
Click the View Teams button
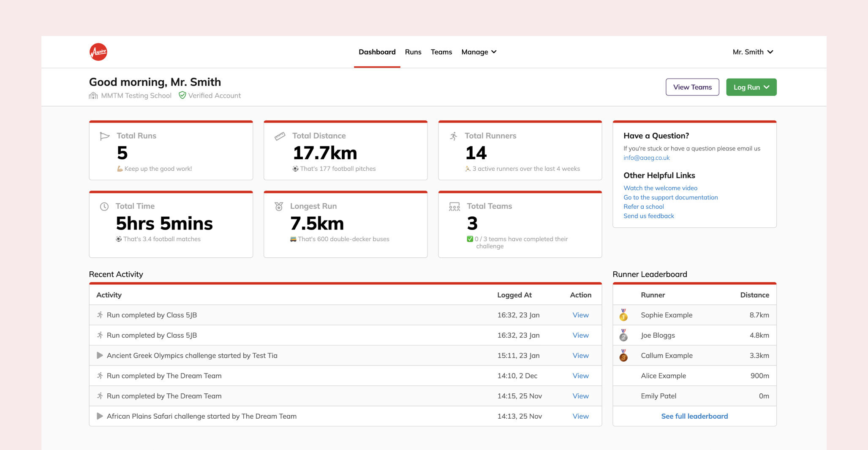tap(692, 87)
